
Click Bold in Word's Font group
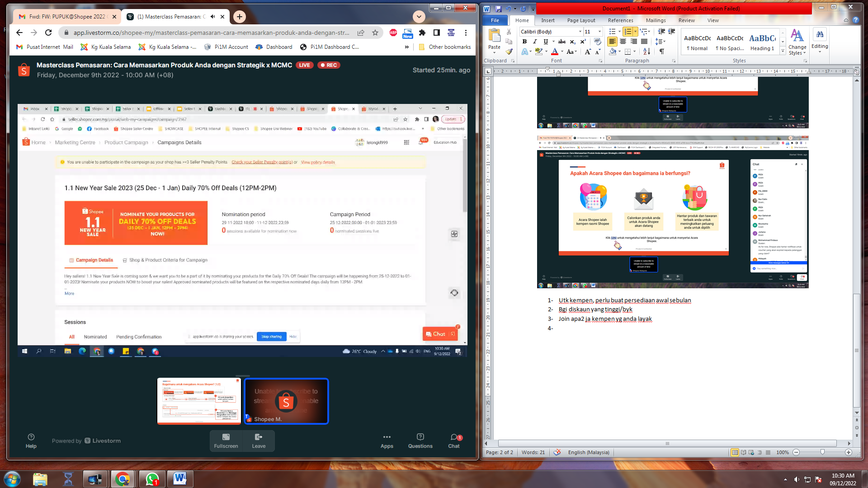point(524,42)
